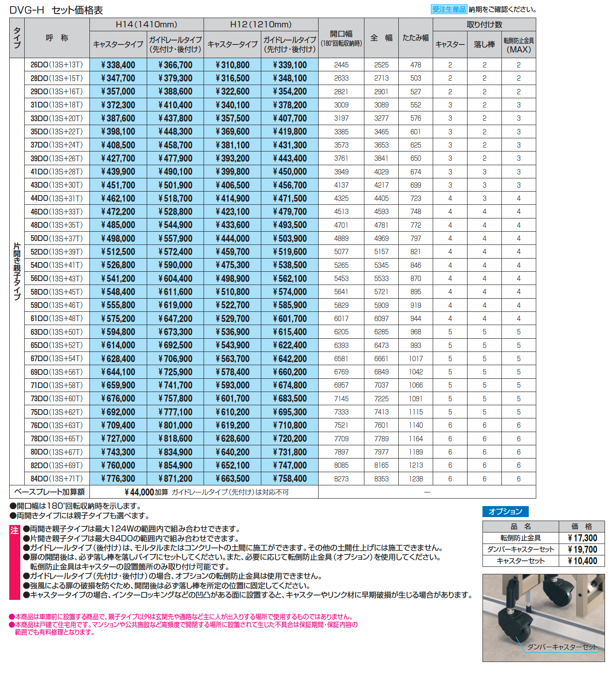Click 転倒防止金具 option price ¥17,300
The width and height of the screenshot is (616, 673).
coord(582,538)
